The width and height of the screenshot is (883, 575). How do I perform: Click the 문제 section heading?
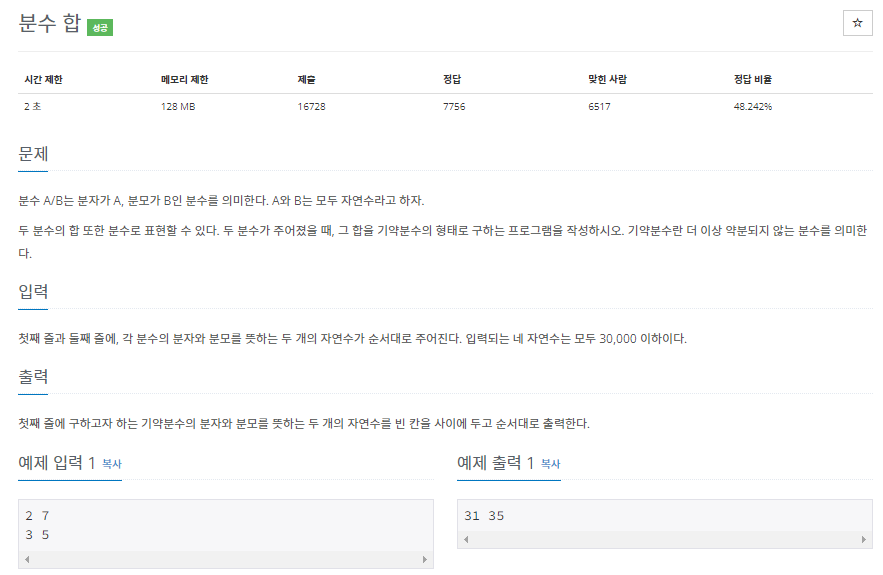click(33, 154)
